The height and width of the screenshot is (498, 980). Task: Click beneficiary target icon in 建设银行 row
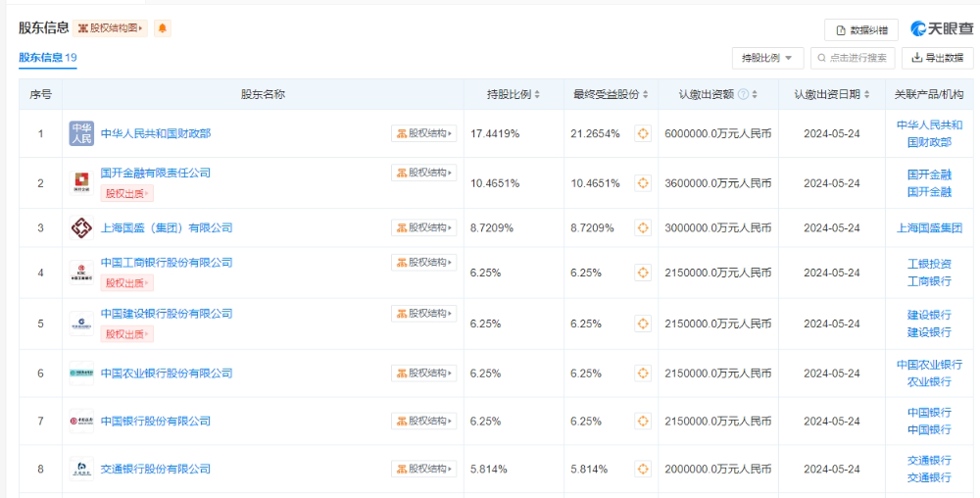pyautogui.click(x=643, y=324)
